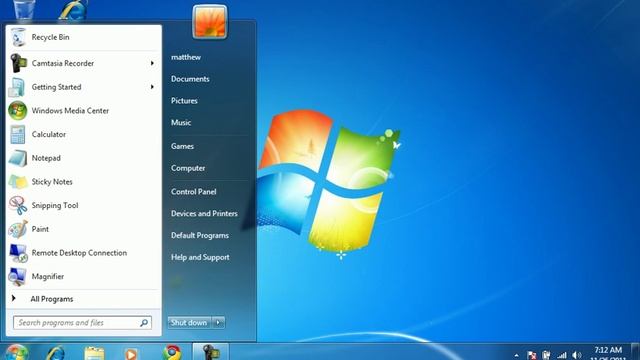The width and height of the screenshot is (640, 360).
Task: Launch Sticky Notes icon
Action: click(x=18, y=182)
